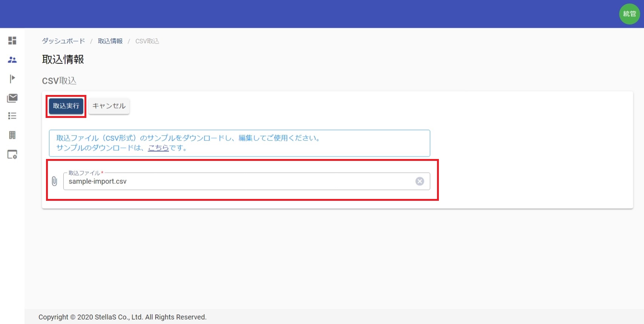Select the play-arrow sidebar icon
The image size is (644, 324).
(12, 78)
